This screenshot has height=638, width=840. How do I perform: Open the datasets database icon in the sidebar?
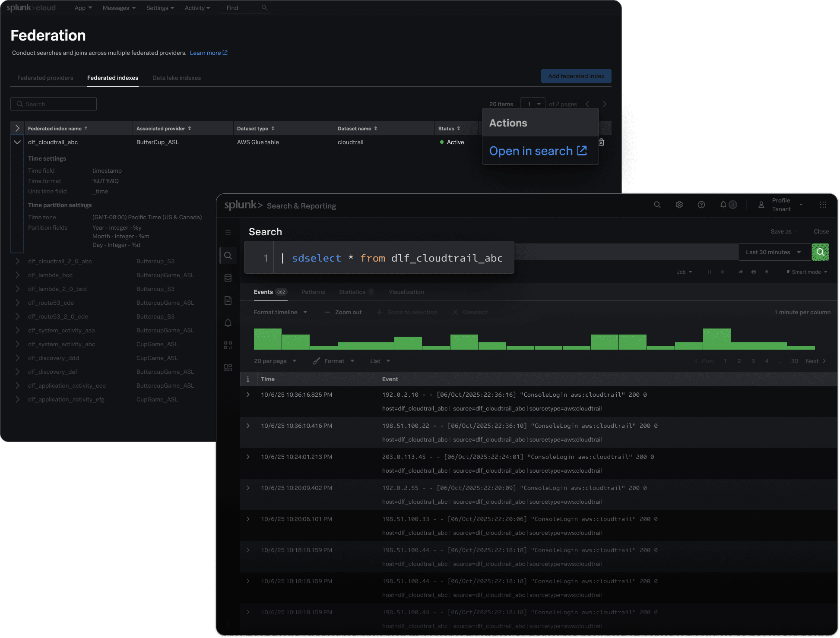click(x=228, y=278)
